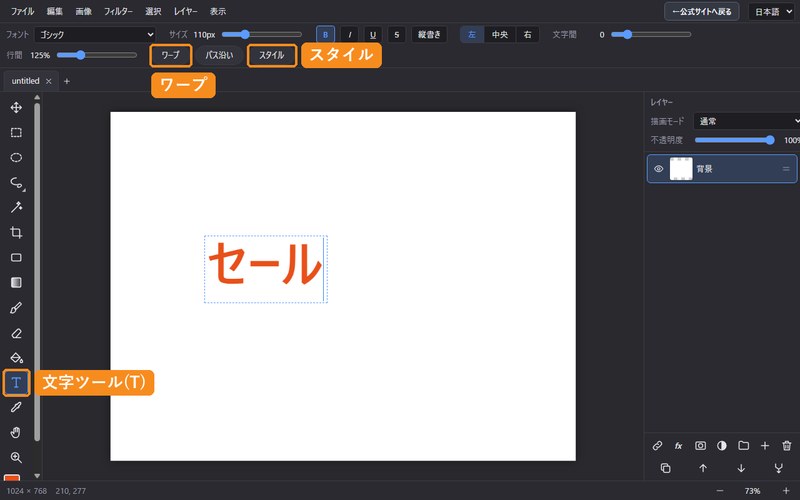This screenshot has width=800, height=500.
Task: Click the パス沿い button
Action: pos(219,55)
